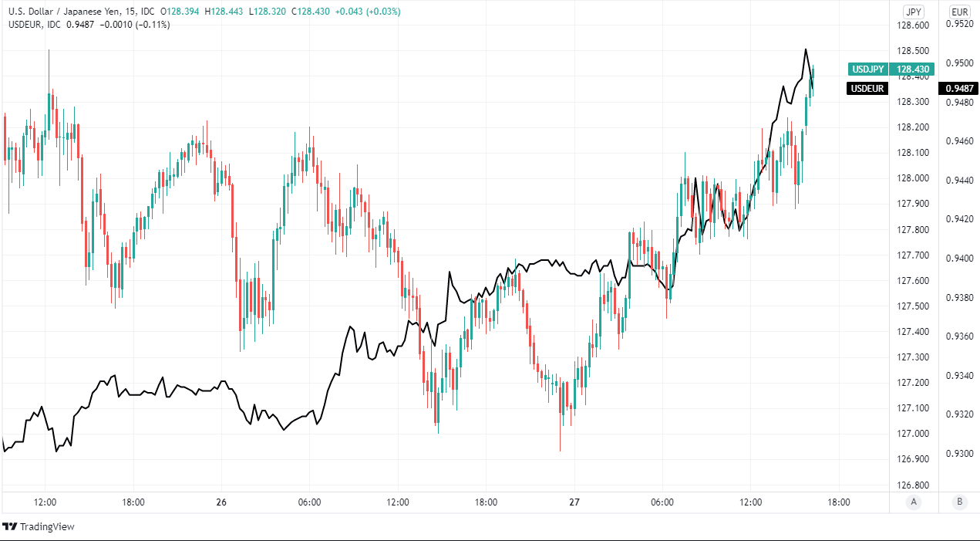Click the green USDJPY price label

[867, 69]
